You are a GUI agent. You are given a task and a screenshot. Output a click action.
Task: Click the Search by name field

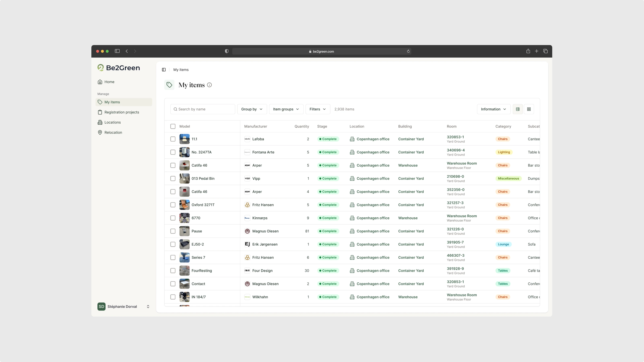[202, 109]
